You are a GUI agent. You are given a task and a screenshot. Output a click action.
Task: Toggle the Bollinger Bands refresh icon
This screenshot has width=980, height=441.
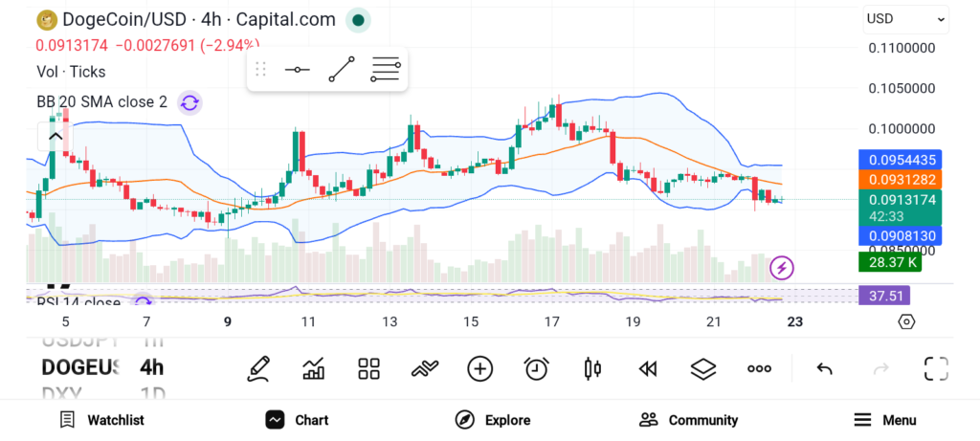(189, 102)
